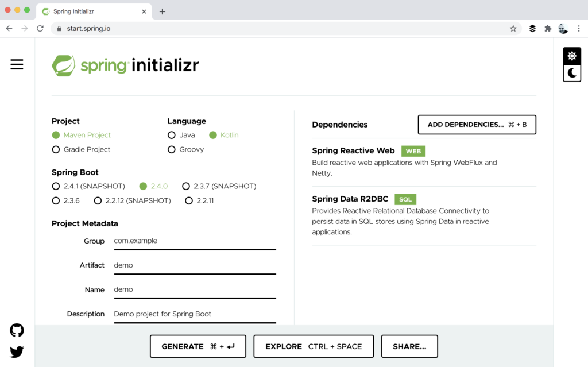Go back with browser back arrow

tap(9, 29)
